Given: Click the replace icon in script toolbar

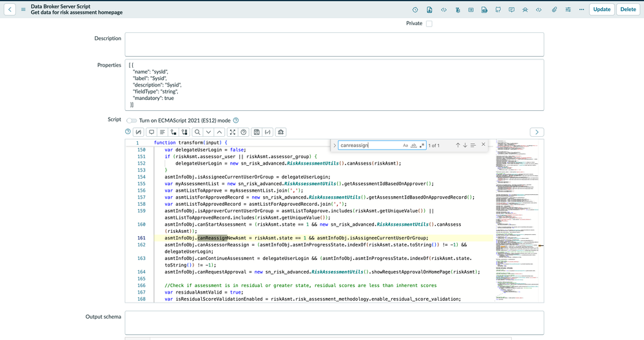Looking at the screenshot, I should [x=173, y=132].
